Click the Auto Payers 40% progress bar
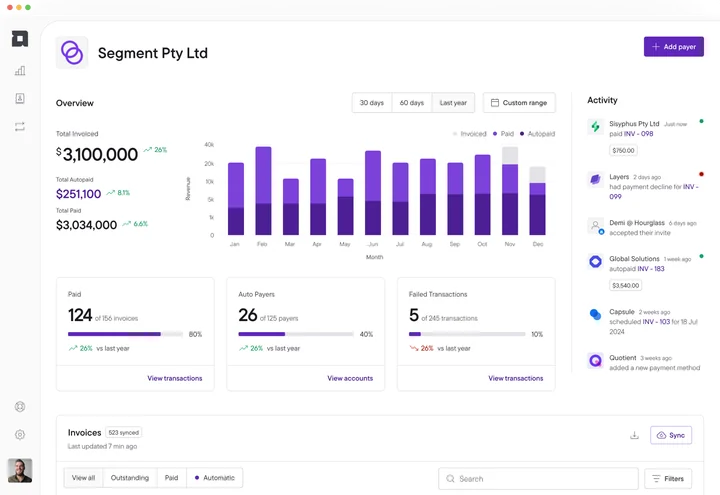Image resolution: width=720 pixels, height=495 pixels. click(296, 334)
